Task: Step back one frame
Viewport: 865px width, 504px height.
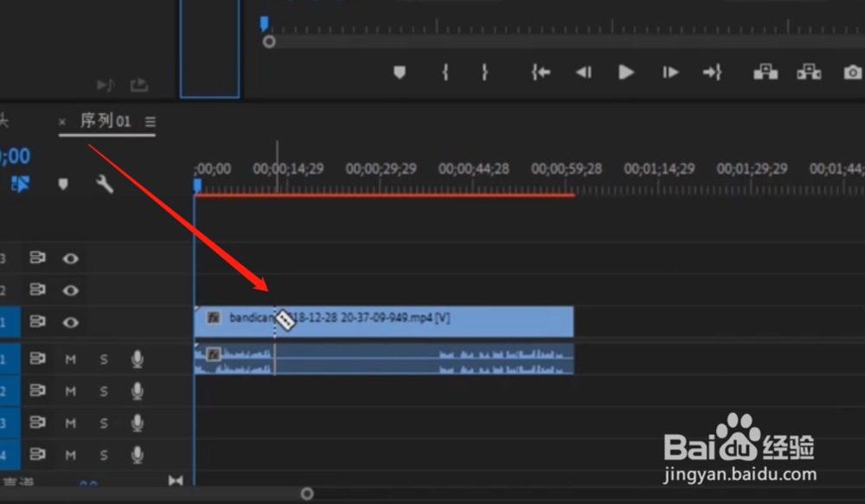Action: coord(584,73)
